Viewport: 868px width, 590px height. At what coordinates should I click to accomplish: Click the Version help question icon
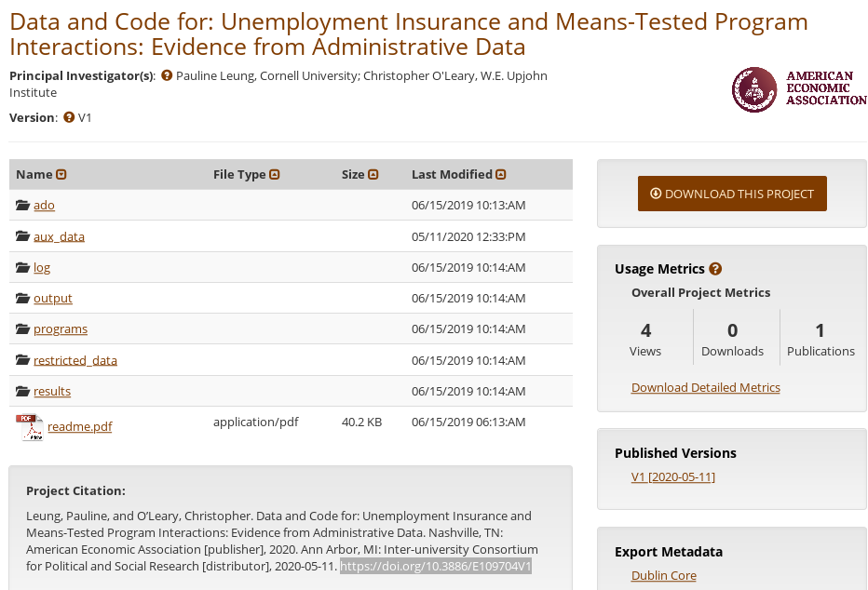[69, 118]
